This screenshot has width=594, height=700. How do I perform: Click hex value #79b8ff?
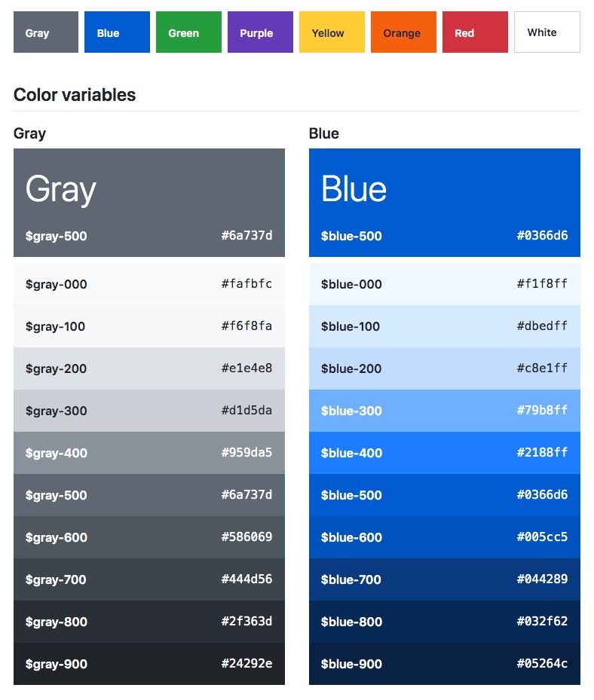point(542,410)
